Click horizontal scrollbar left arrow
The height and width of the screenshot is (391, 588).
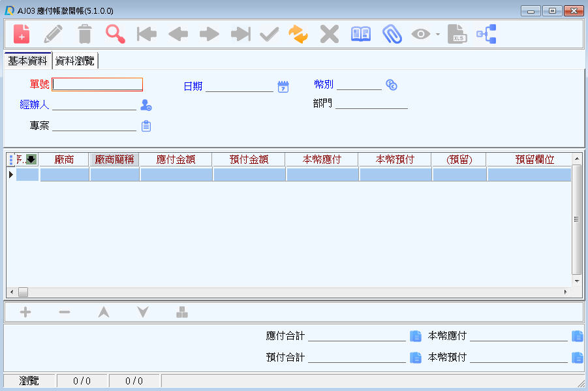[12, 292]
